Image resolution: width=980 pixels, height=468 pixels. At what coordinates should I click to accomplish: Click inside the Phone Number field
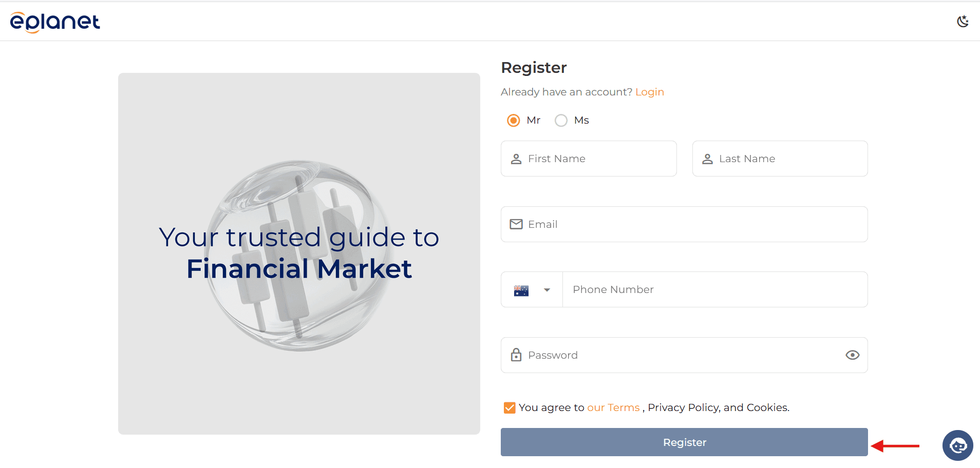(668, 289)
